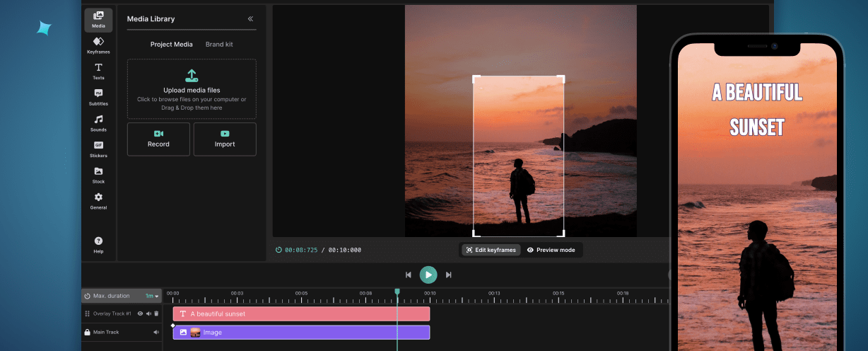Switch to Preview mode
Screen dimensions: 868x351
pyautogui.click(x=551, y=250)
